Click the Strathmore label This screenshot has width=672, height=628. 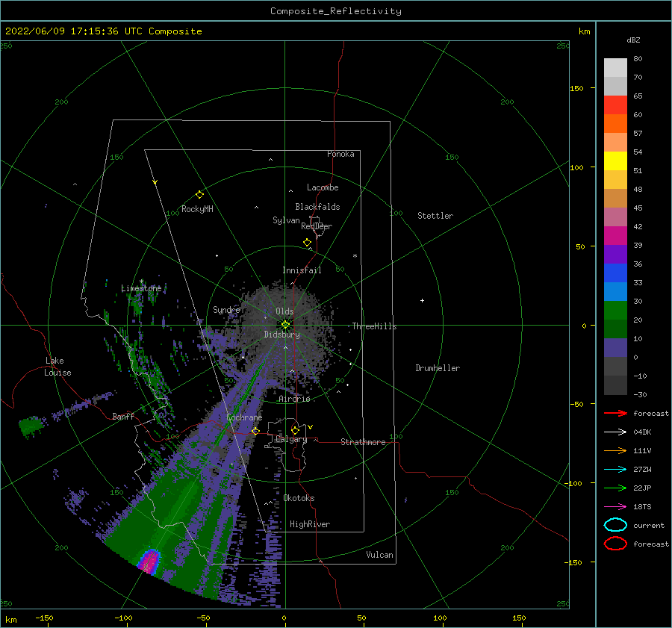[363, 442]
